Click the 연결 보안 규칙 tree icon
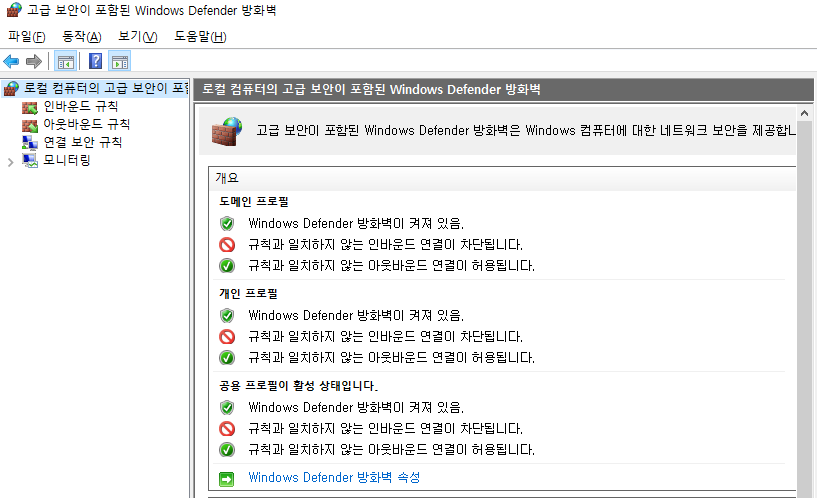 pos(30,143)
